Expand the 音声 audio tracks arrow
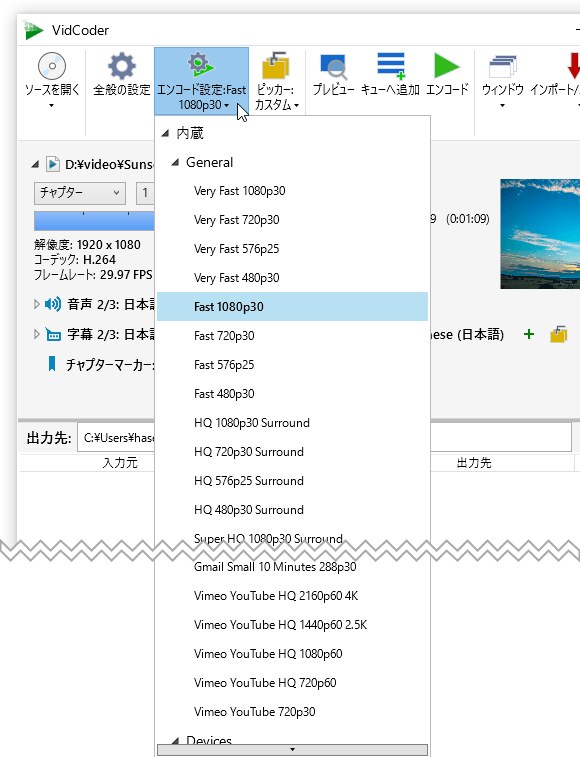The image size is (580, 757). pyautogui.click(x=36, y=304)
